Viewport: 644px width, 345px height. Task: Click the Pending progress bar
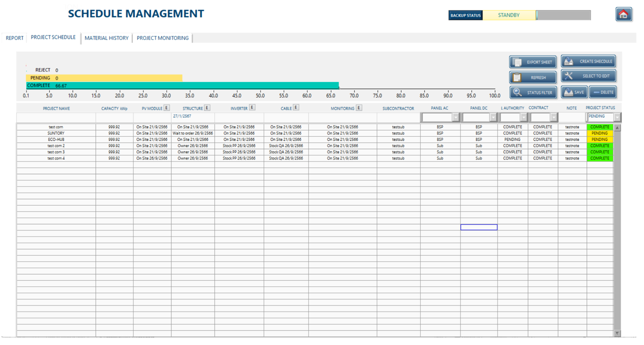click(104, 78)
